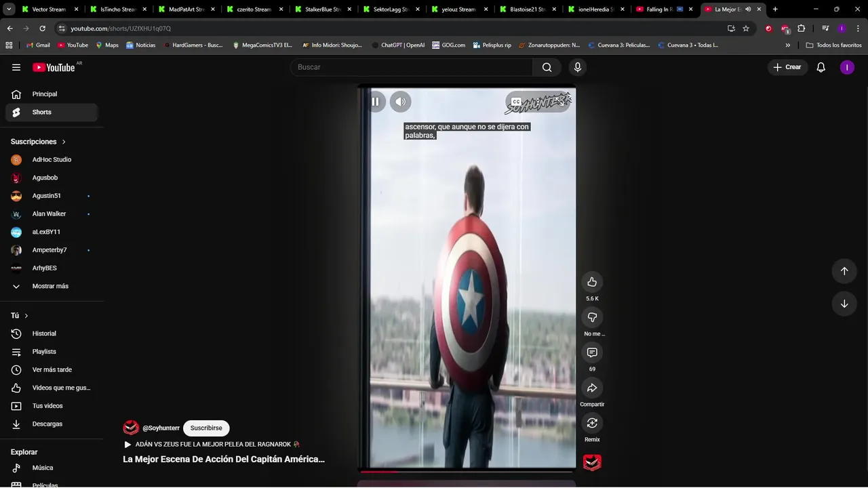Mute the Shorts video volume
Screen dimensions: 868x488
(x=401, y=102)
